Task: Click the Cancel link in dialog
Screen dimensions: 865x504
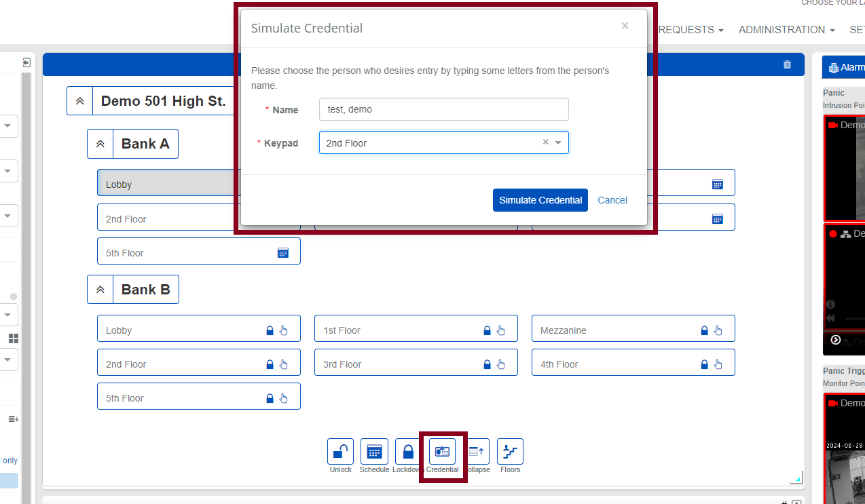Action: point(612,200)
